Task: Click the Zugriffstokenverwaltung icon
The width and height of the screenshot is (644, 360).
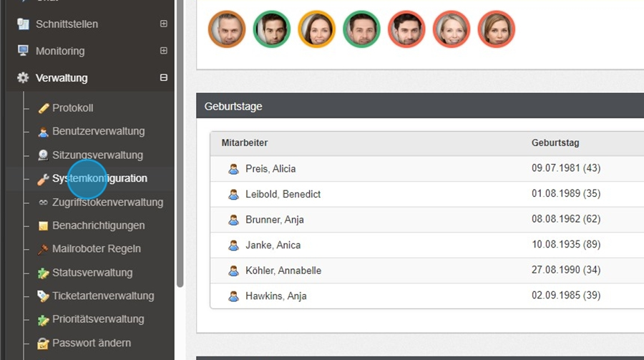Action: tap(43, 203)
